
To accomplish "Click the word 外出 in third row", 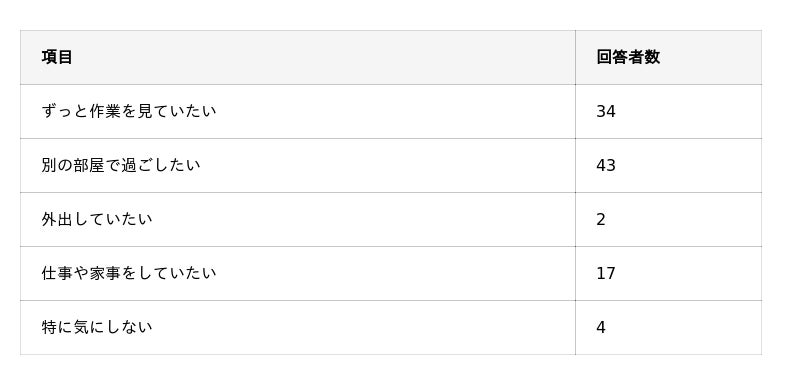I will click(57, 219).
